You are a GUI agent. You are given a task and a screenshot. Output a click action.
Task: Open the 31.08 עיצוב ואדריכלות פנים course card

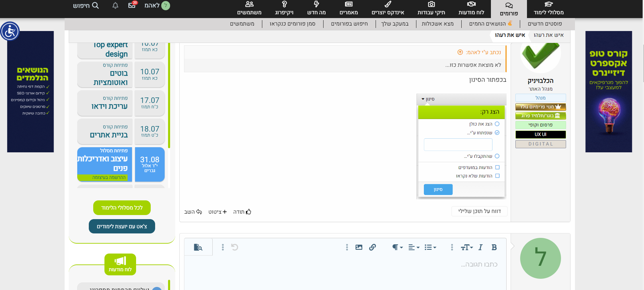click(x=121, y=164)
